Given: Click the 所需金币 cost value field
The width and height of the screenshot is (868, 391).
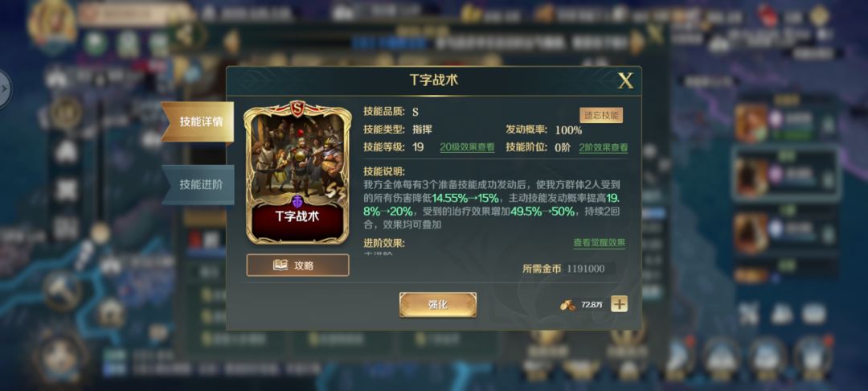Looking at the screenshot, I should point(588,269).
